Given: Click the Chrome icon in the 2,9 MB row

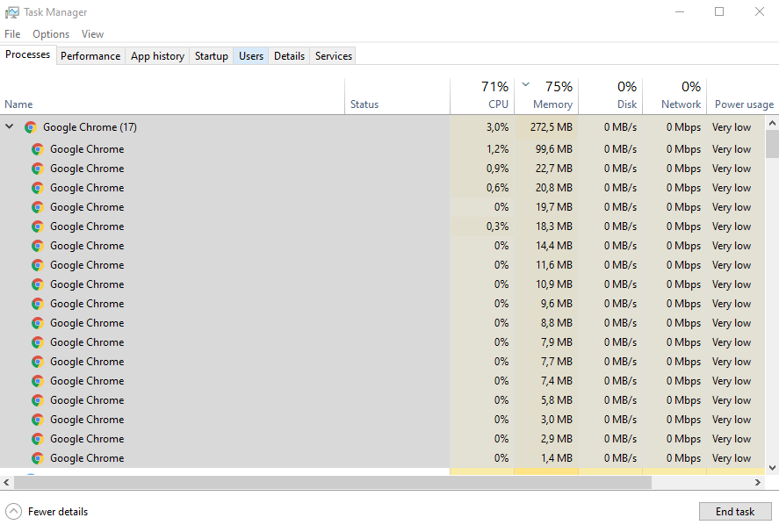Looking at the screenshot, I should [x=38, y=439].
